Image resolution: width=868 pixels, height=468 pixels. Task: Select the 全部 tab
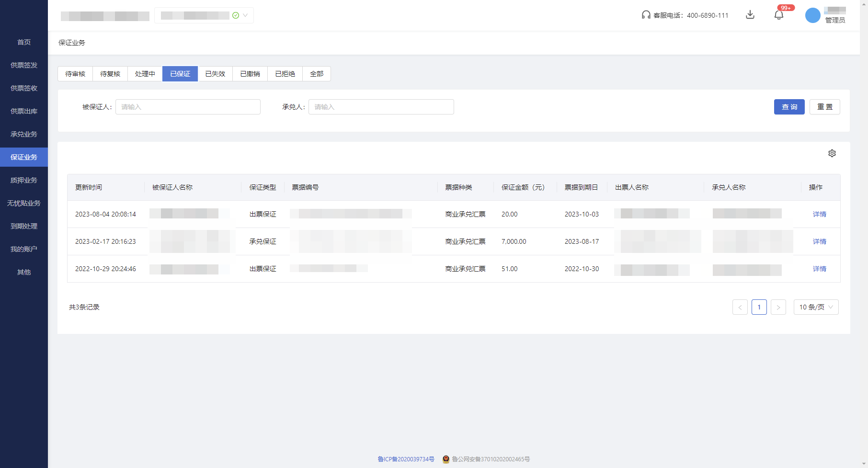coord(317,74)
